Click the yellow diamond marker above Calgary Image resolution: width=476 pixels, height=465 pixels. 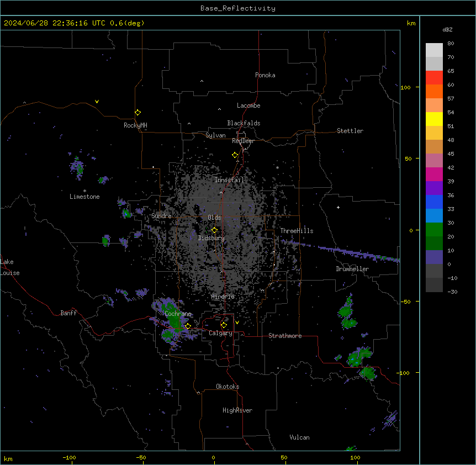click(224, 325)
